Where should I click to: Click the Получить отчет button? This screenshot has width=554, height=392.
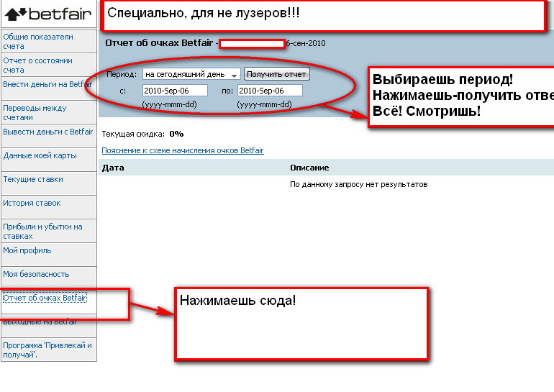[x=277, y=74]
